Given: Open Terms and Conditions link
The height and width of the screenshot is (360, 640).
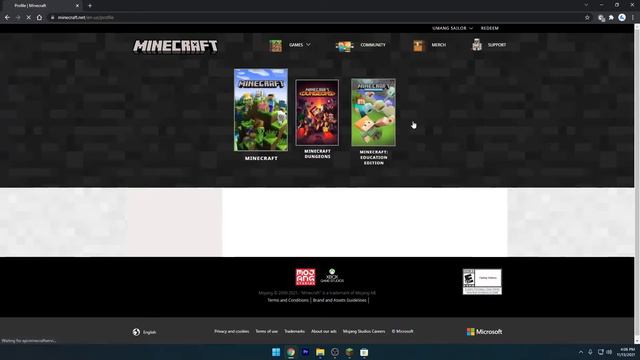Looking at the screenshot, I should pyautogui.click(x=288, y=300).
